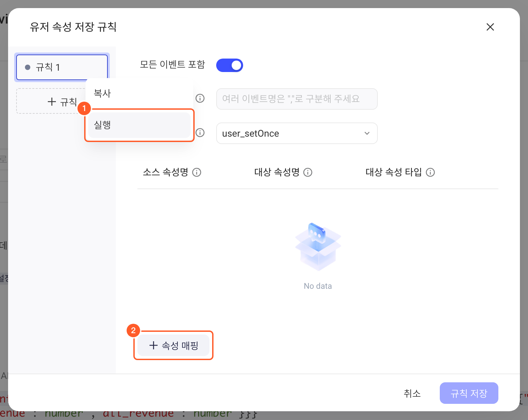Click the 규칙 저장 button

click(469, 393)
